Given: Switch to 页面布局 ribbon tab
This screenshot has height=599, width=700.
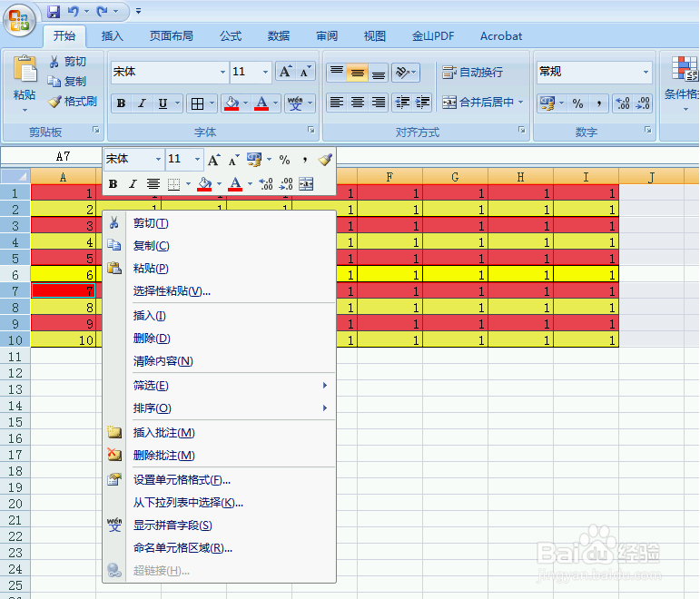Looking at the screenshot, I should coord(171,36).
